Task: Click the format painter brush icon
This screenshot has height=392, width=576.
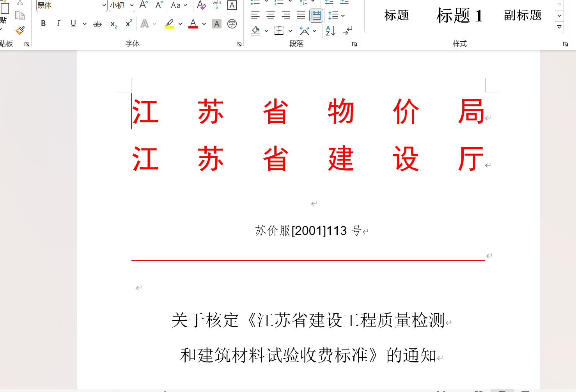Action: click(20, 30)
